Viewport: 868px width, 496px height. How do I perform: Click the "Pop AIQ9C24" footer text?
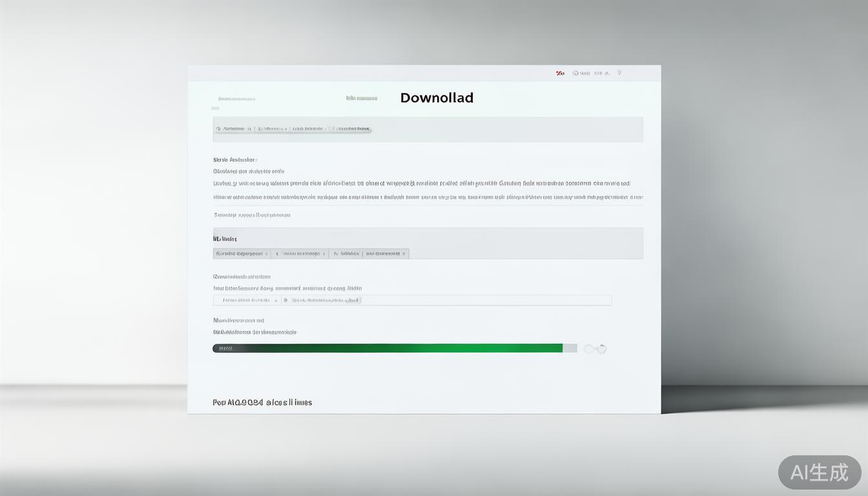tap(262, 402)
